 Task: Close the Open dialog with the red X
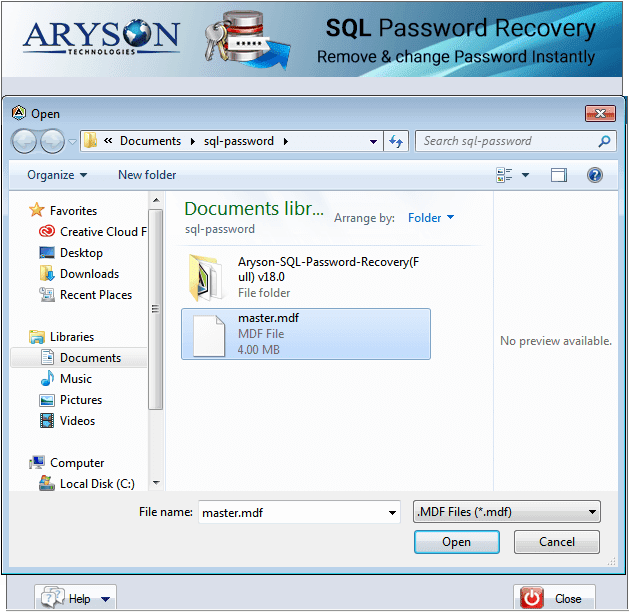(600, 113)
